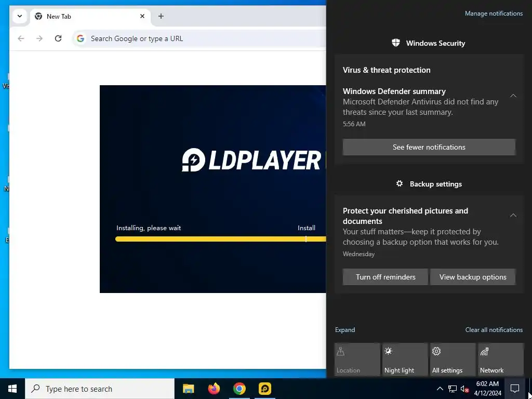The width and height of the screenshot is (532, 399).
Task: Click 'Protect your cherished pictures and documents'
Action: click(x=405, y=216)
